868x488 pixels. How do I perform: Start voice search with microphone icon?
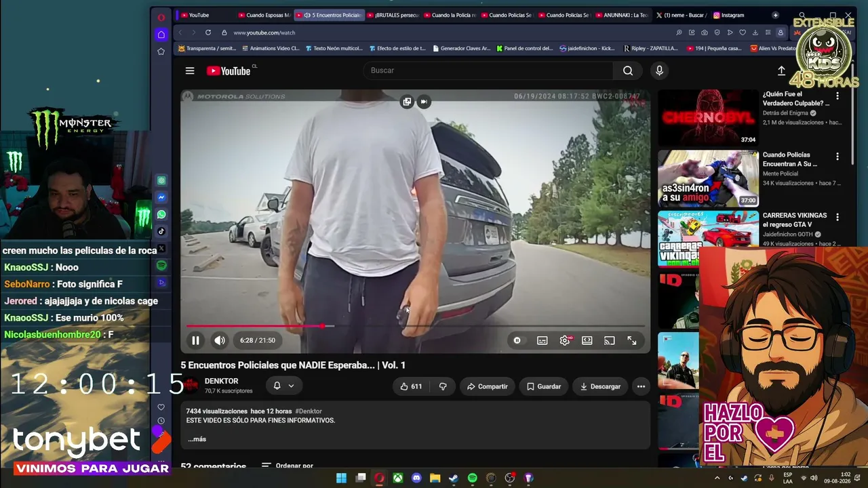tap(659, 70)
